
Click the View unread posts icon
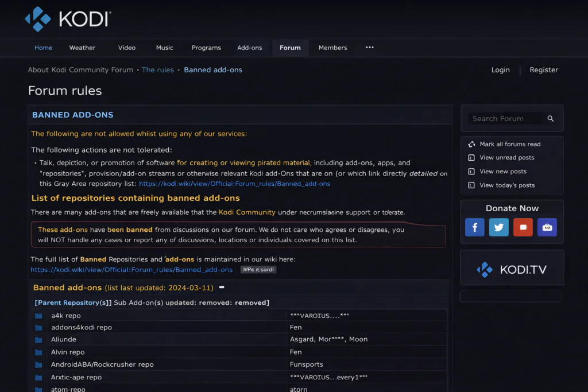pyautogui.click(x=471, y=158)
